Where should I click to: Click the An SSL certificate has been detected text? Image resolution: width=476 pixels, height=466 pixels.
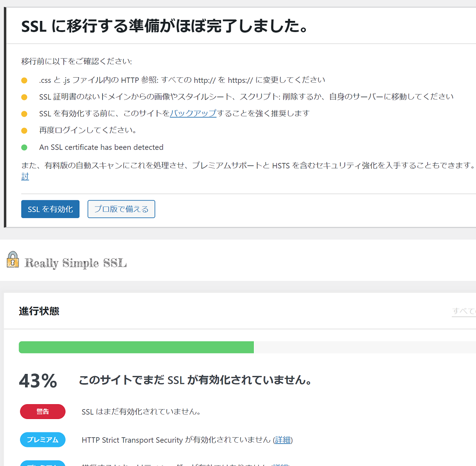tap(101, 147)
